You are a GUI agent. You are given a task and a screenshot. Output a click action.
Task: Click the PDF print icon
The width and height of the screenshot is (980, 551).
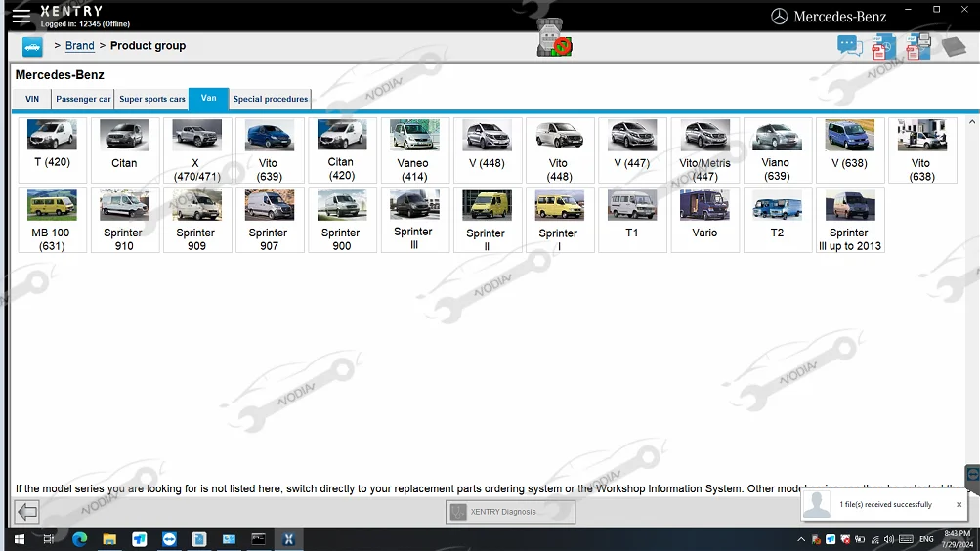(918, 47)
